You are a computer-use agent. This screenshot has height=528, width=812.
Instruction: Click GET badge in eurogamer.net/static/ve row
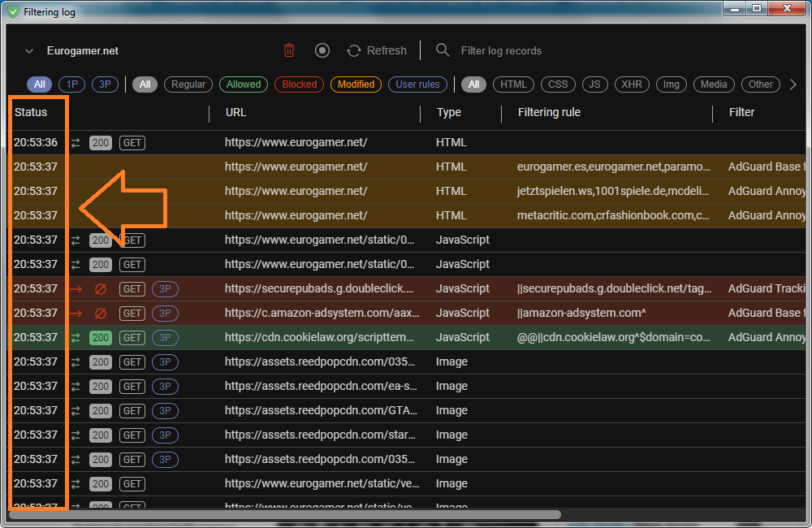[x=132, y=484]
